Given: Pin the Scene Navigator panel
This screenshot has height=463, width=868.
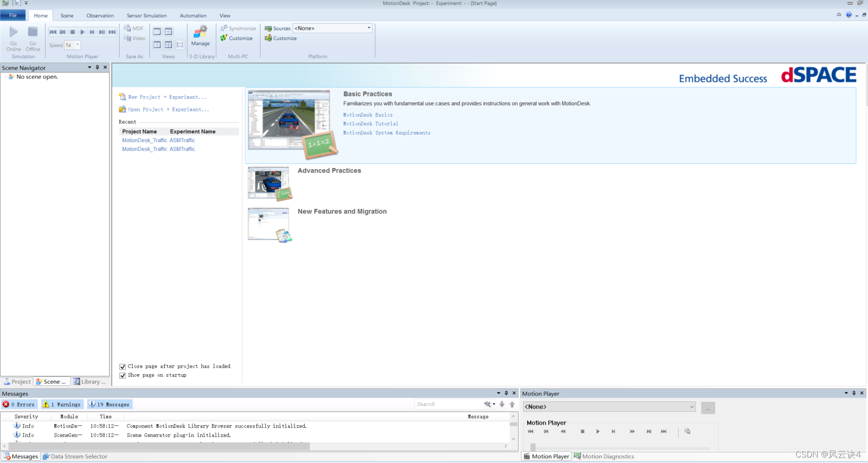Looking at the screenshot, I should 97,68.
